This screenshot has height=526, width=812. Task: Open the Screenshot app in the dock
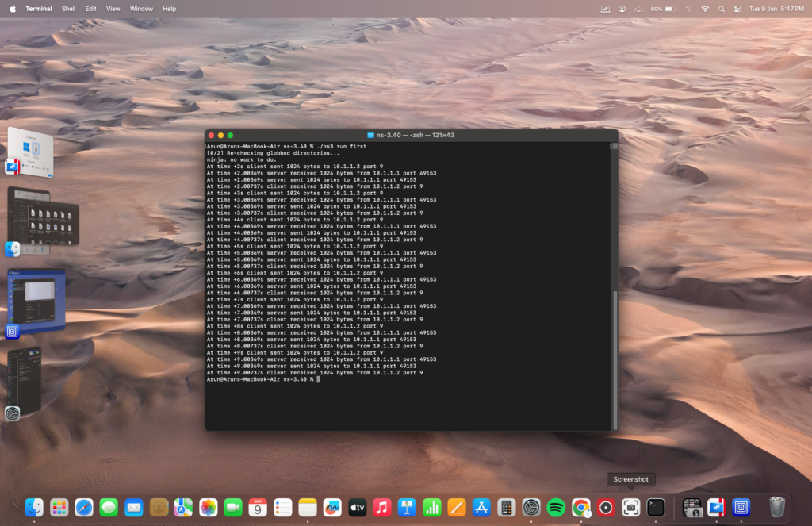(x=631, y=508)
